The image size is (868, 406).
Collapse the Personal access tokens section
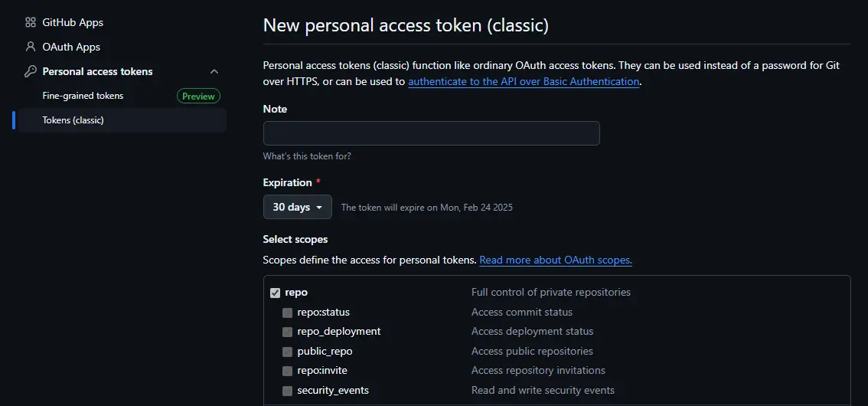click(x=214, y=71)
